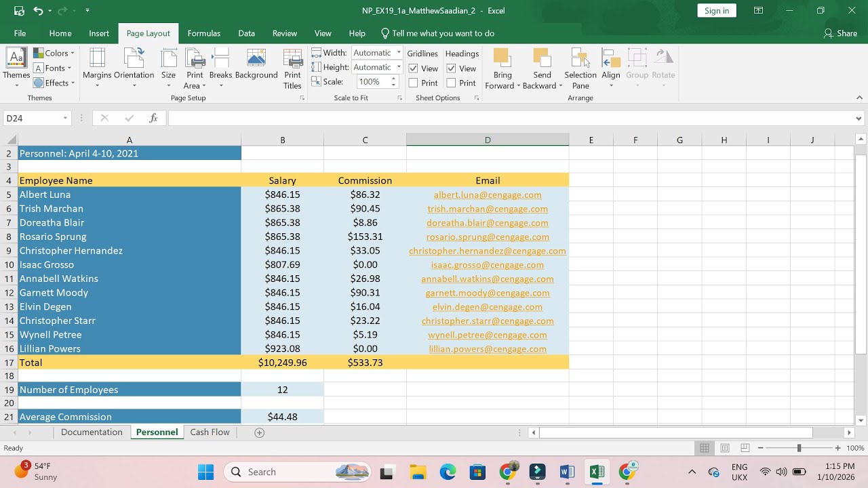
Task: Open the Align objects menu
Action: coord(611,68)
